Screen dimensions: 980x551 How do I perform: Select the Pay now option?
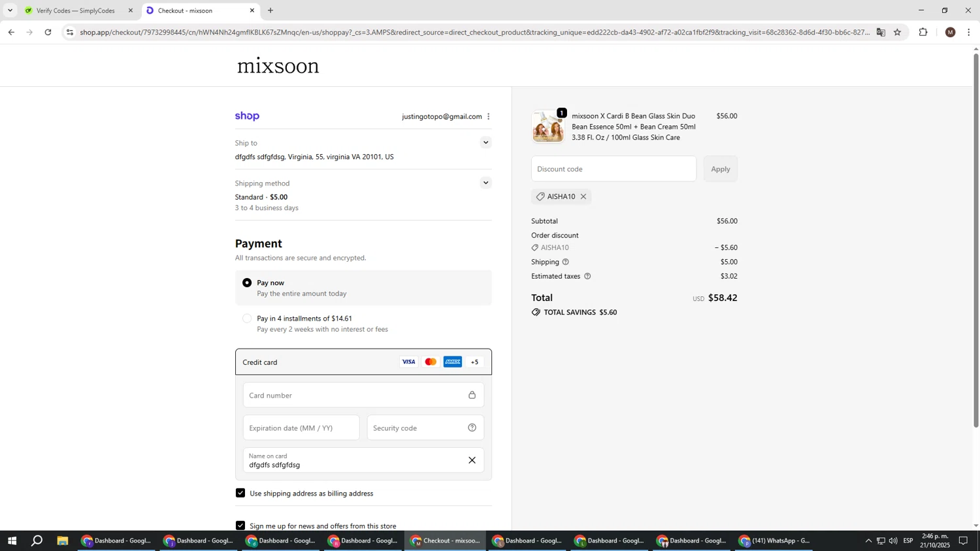click(x=247, y=283)
